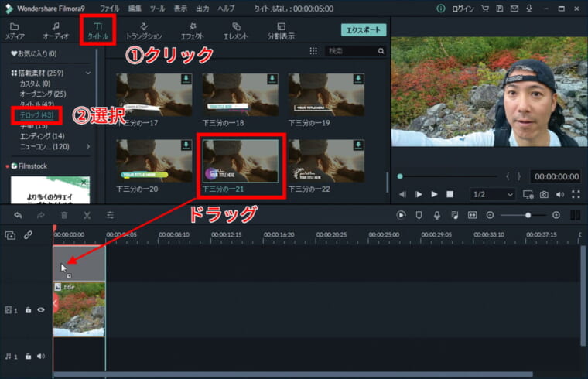The height and width of the screenshot is (379, 588).
Task: Zoom in timeline with plus icon
Action: click(x=556, y=215)
